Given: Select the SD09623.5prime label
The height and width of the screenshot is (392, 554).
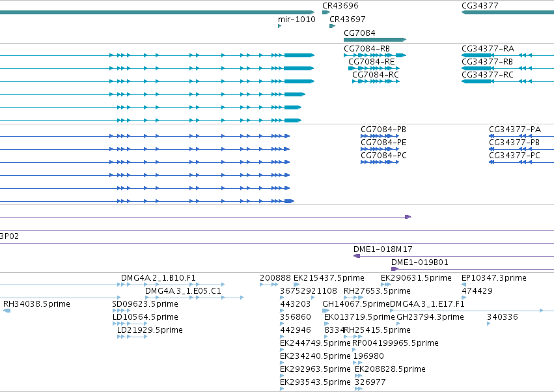Looking at the screenshot, I should coord(145,304).
